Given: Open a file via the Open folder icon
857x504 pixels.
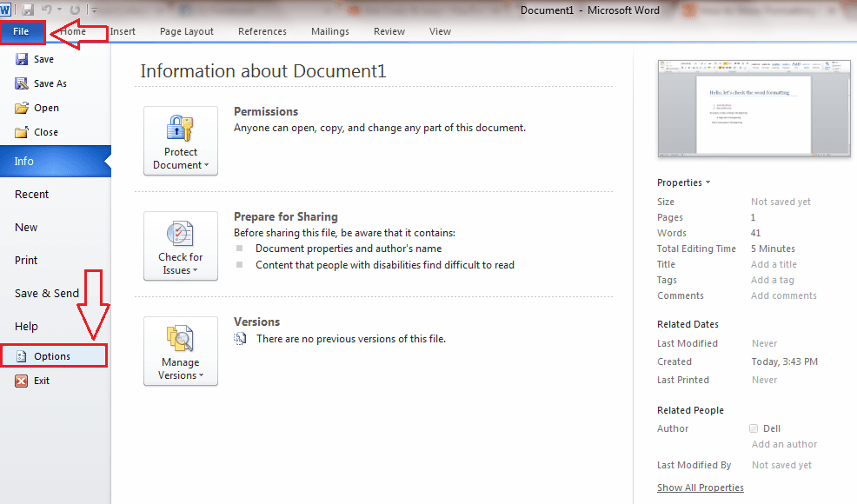Looking at the screenshot, I should [22, 108].
